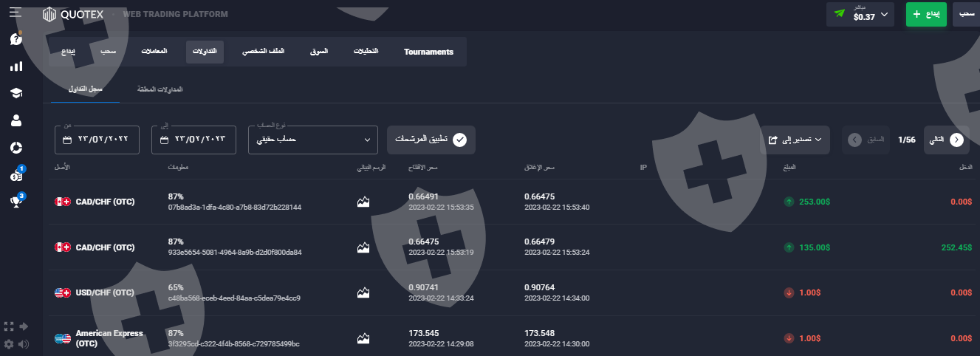Click the green deposit button with plus

[926, 14]
